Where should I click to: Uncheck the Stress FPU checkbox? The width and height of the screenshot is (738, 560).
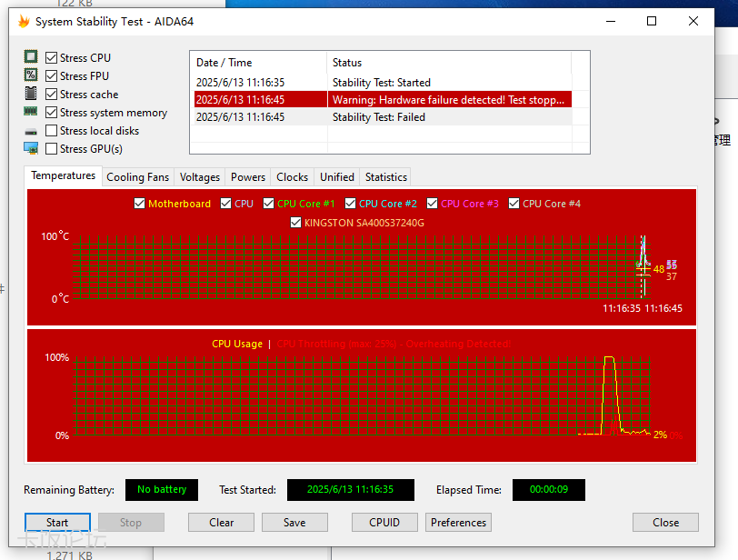tap(51, 75)
